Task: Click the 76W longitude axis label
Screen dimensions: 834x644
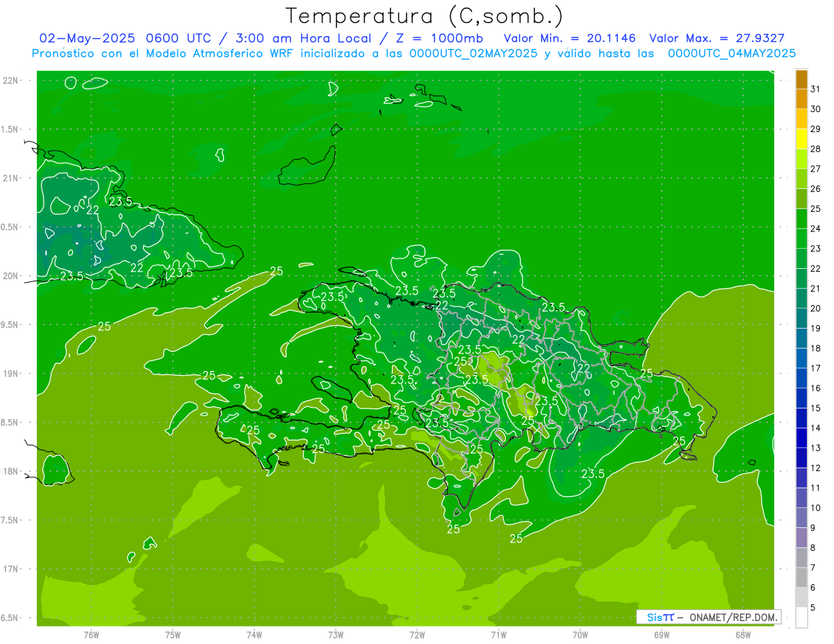Action: click(x=91, y=635)
